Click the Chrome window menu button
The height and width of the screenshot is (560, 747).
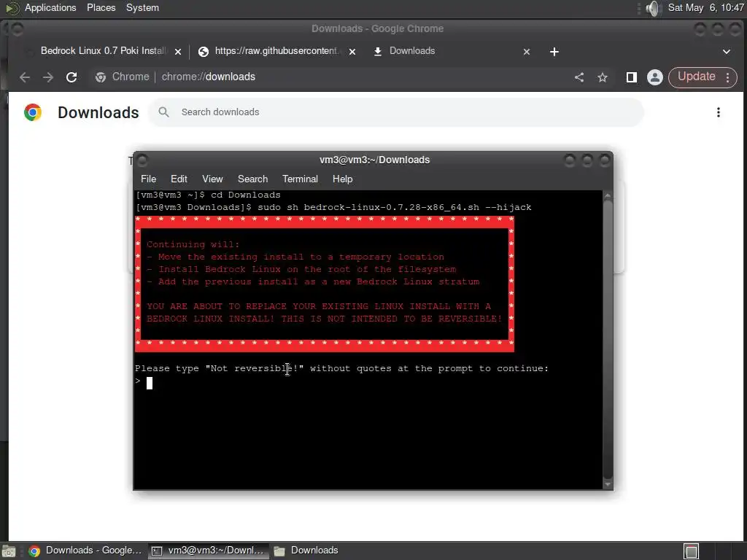(x=17, y=29)
